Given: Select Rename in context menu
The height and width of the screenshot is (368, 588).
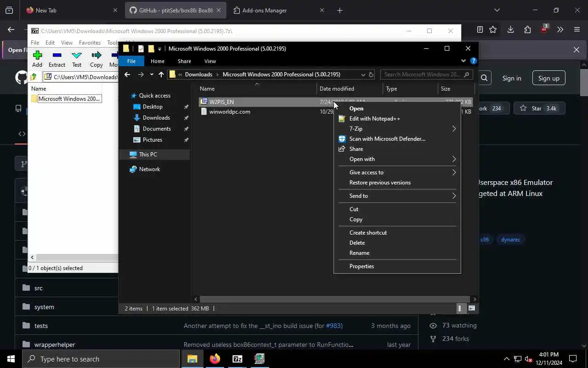Looking at the screenshot, I should point(359,253).
